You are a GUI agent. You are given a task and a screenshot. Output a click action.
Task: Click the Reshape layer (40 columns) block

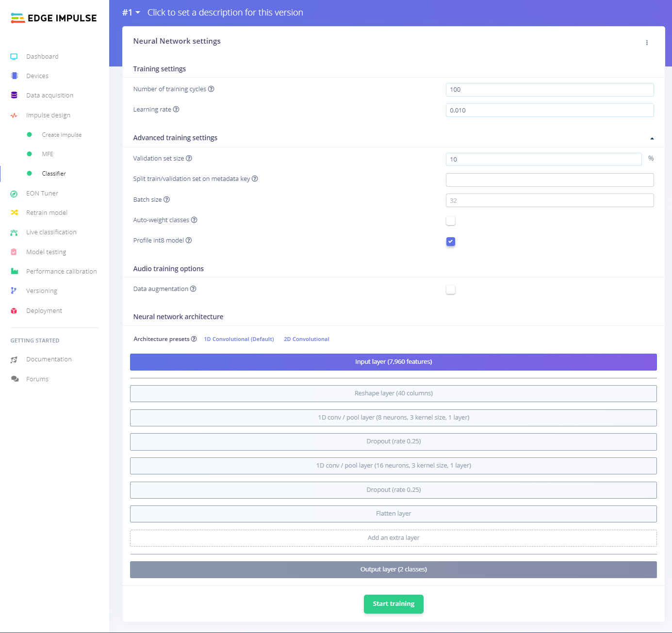[393, 393]
